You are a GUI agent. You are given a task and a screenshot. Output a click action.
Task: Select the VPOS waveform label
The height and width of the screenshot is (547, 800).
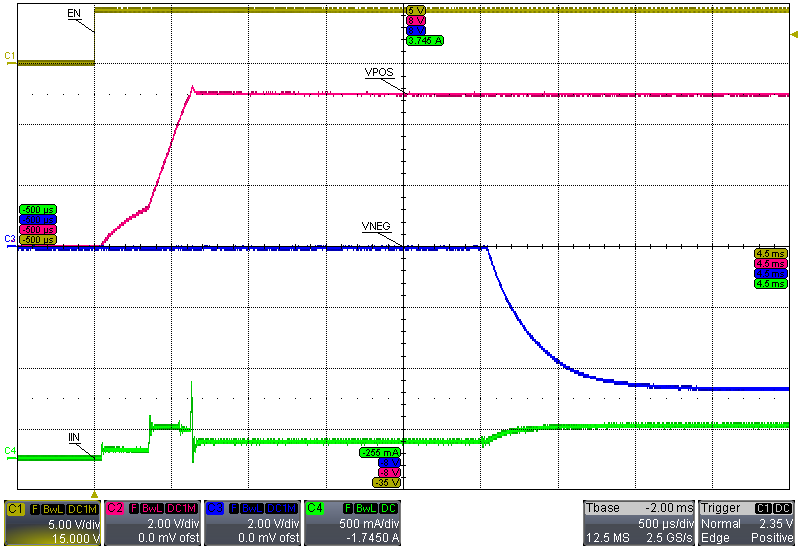[x=379, y=75]
